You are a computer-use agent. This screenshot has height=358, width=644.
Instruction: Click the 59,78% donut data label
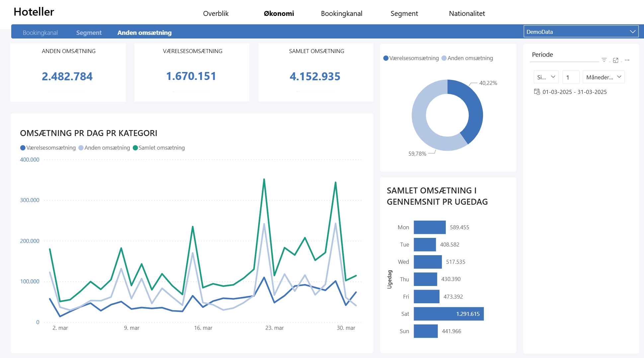(x=417, y=154)
